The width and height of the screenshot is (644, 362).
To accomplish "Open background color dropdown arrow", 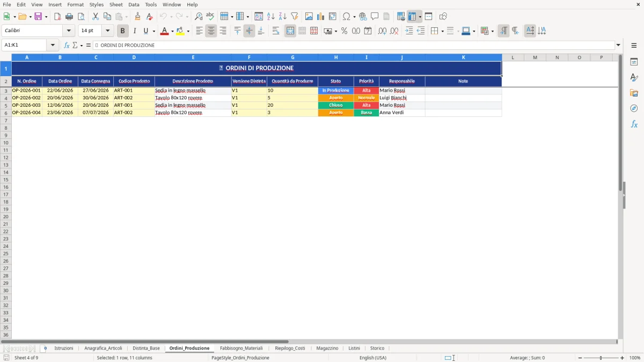I will tap(188, 31).
